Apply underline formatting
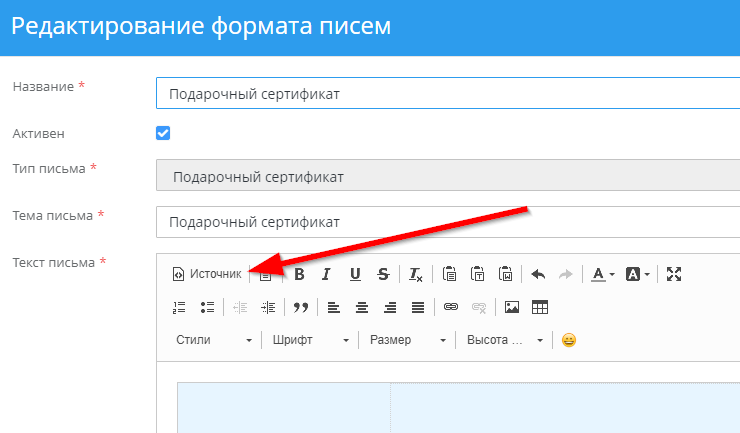This screenshot has height=433, width=740. point(355,274)
